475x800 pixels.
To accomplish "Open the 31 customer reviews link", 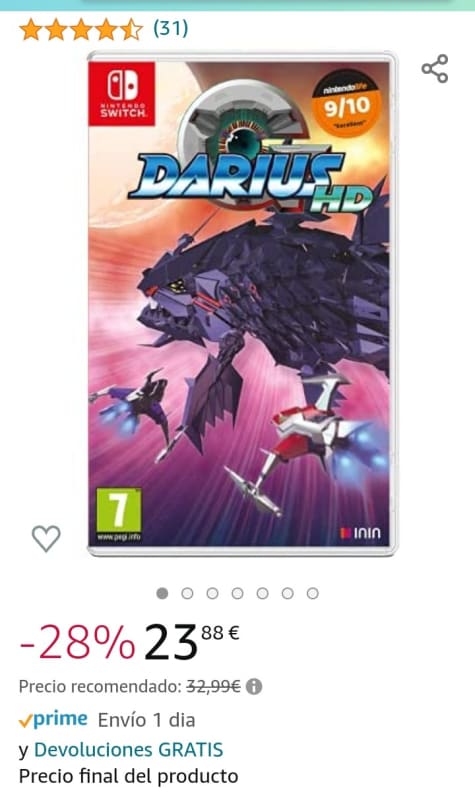I will pos(170,28).
